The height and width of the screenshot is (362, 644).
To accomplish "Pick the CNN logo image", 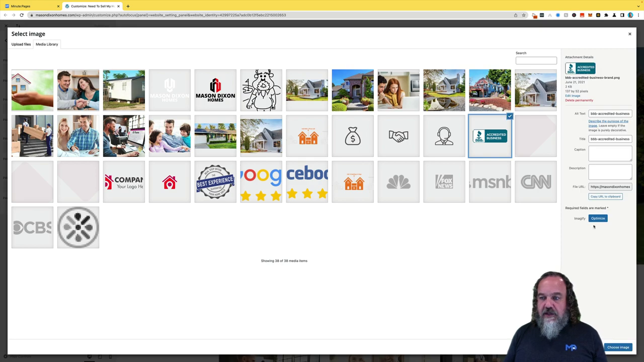I will click(x=536, y=182).
